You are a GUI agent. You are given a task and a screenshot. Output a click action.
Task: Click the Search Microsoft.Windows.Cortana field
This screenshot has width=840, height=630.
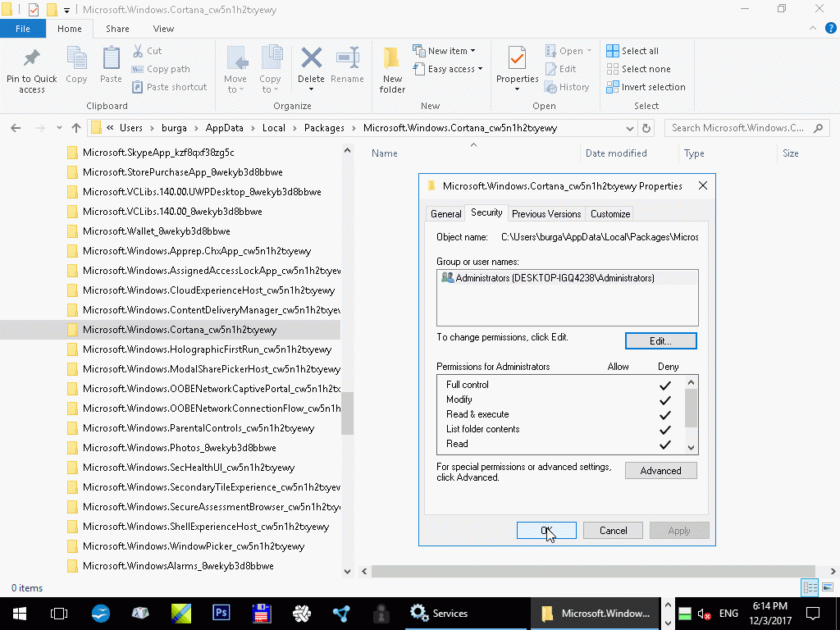746,128
